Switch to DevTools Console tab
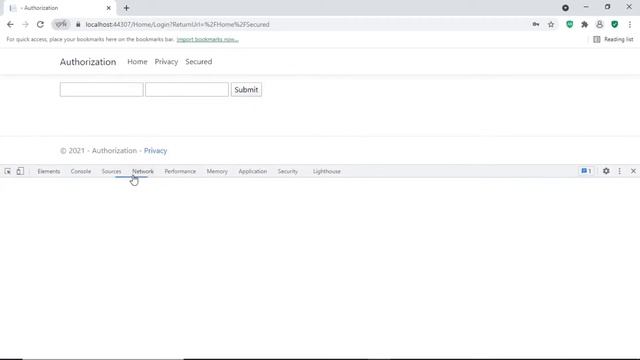 [81, 171]
